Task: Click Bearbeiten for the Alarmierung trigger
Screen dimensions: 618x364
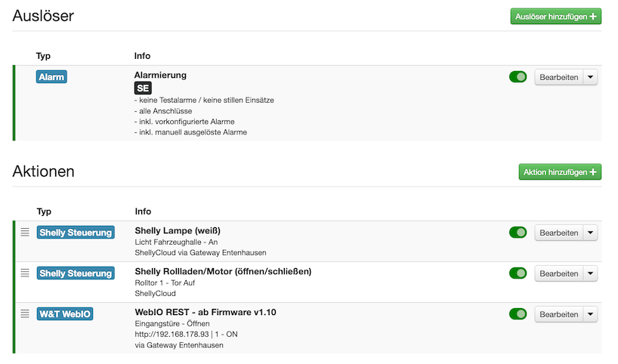Action: tap(559, 77)
